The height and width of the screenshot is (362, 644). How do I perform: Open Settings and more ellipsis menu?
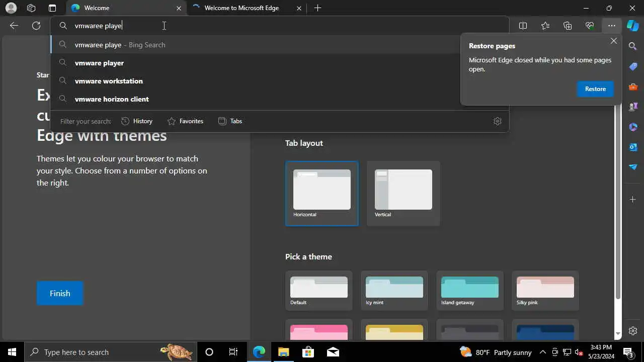click(611, 26)
